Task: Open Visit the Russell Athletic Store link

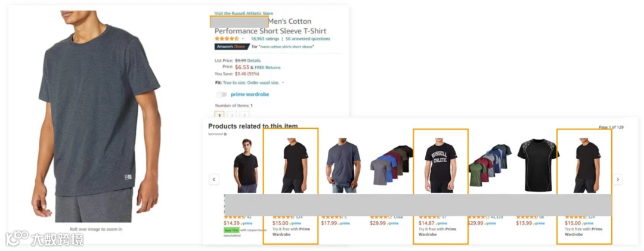Action: (x=243, y=13)
